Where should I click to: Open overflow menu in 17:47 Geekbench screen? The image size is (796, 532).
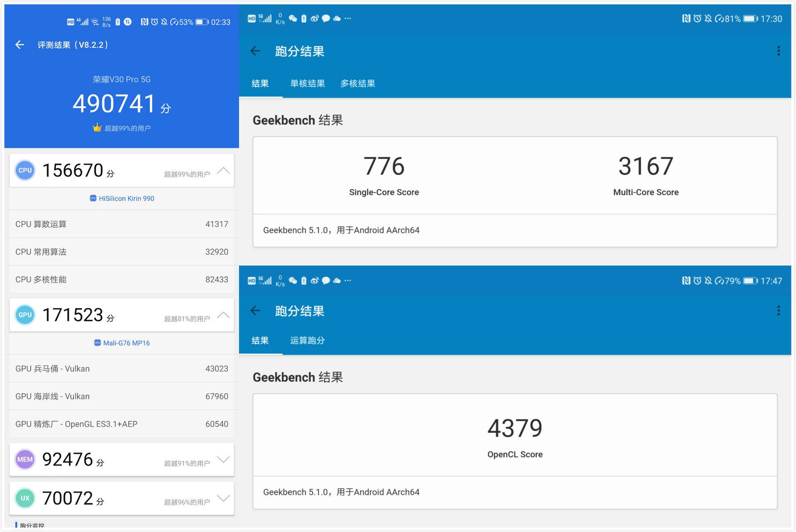coord(778,310)
